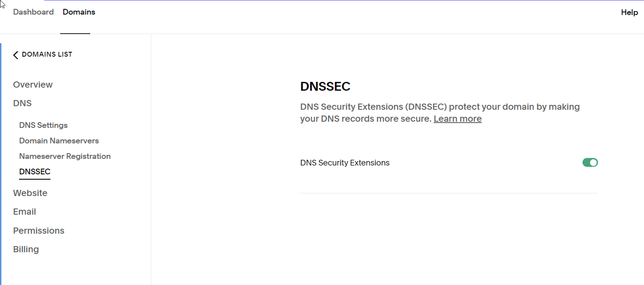This screenshot has width=644, height=285.
Task: Disable the DNS Security Extensions toggle
Action: click(x=590, y=162)
